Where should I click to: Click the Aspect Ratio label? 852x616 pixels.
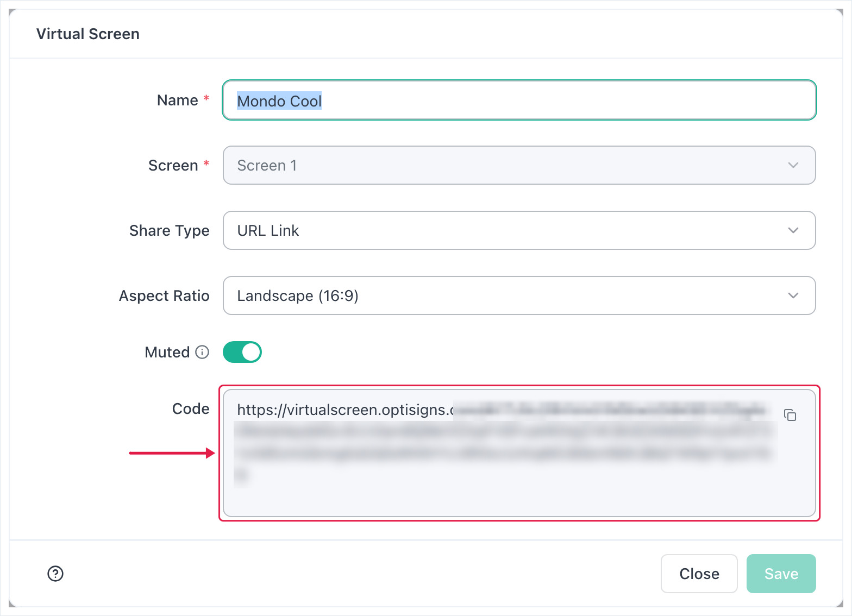[x=164, y=296]
